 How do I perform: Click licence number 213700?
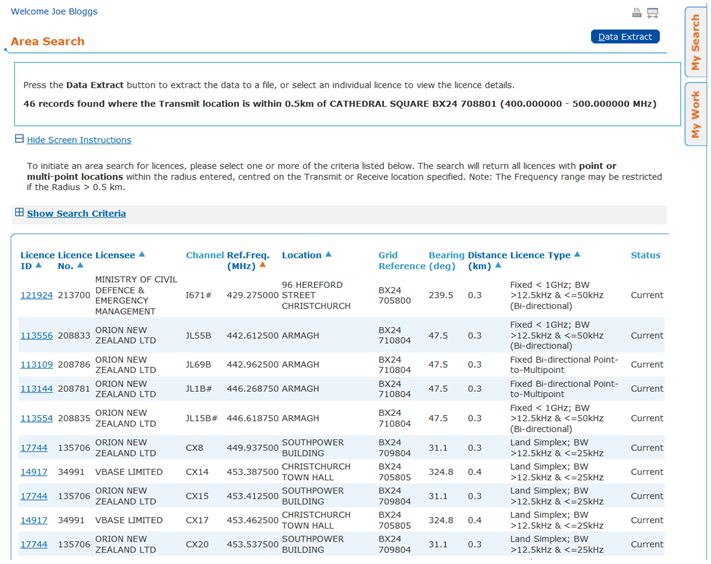74,296
